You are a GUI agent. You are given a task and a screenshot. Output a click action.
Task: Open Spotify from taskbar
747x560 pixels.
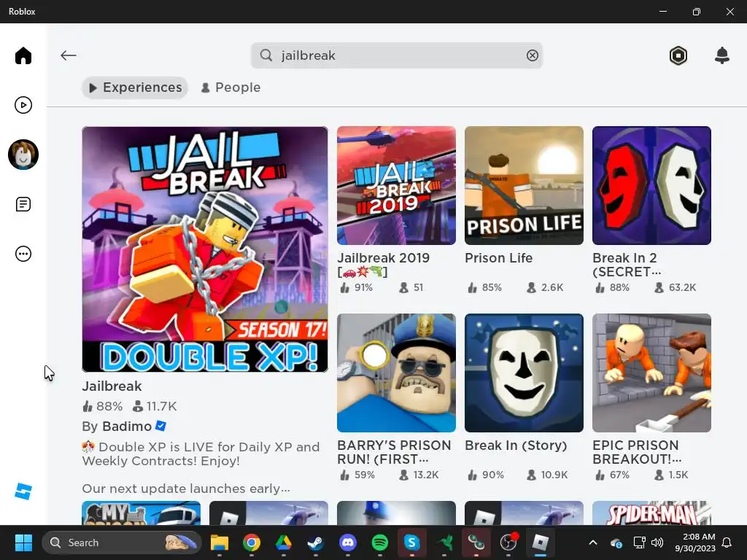379,542
